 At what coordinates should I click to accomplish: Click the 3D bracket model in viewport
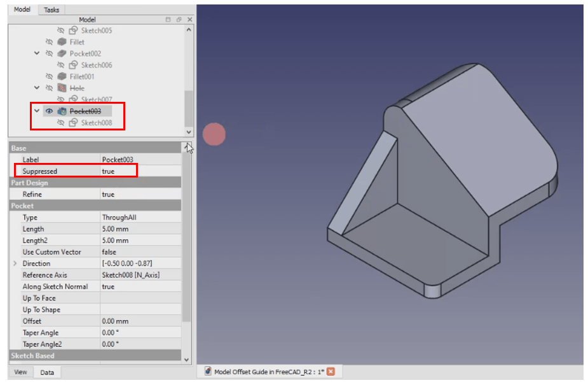442,180
